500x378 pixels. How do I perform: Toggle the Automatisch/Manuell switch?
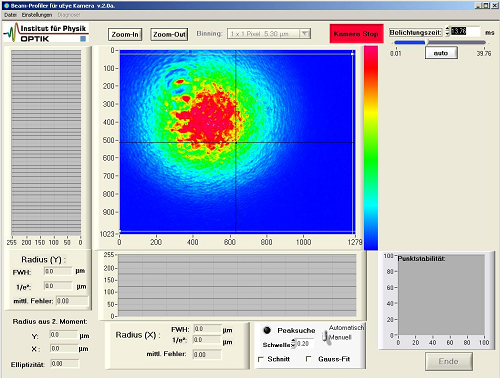pyautogui.click(x=325, y=335)
